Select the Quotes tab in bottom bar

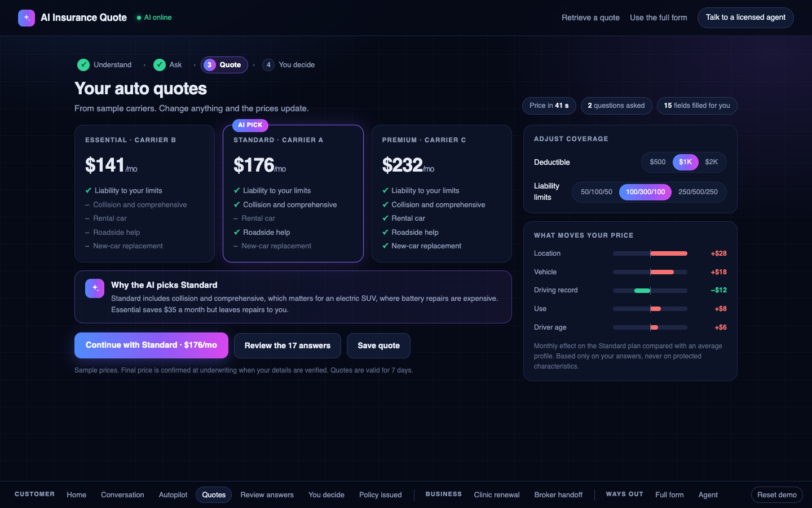click(214, 494)
